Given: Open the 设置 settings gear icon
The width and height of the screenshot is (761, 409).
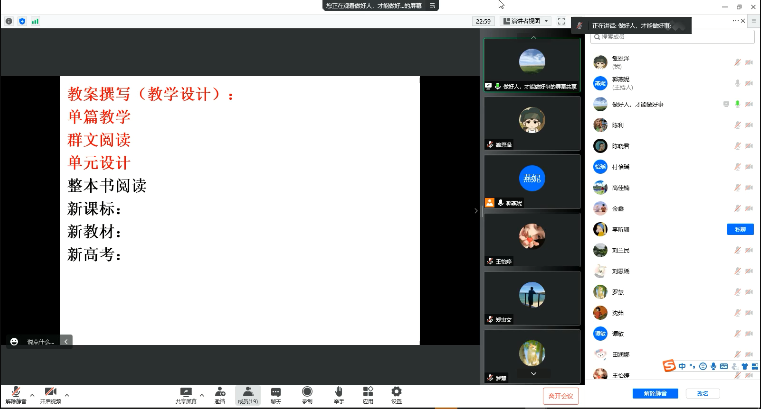Looking at the screenshot, I should [396, 391].
